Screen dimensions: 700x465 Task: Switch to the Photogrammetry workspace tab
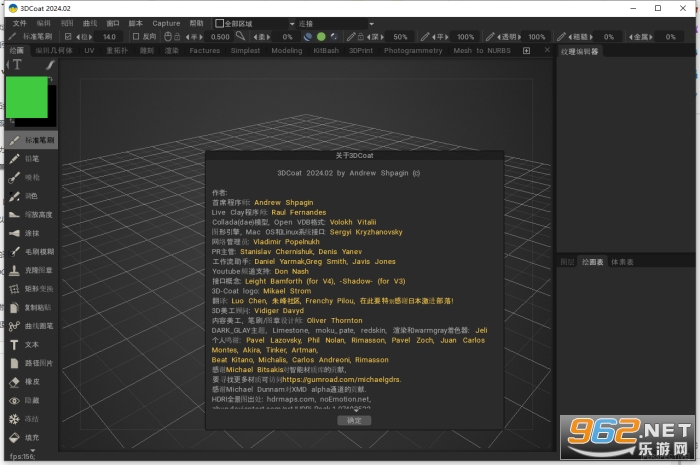pyautogui.click(x=413, y=50)
